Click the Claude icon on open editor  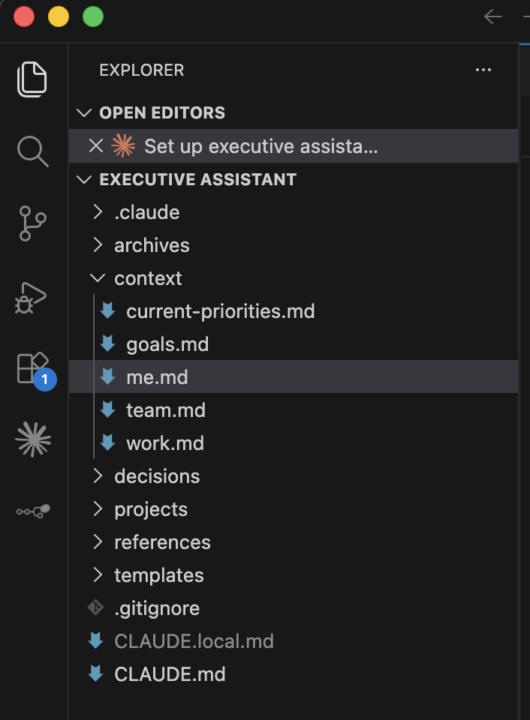(123, 146)
